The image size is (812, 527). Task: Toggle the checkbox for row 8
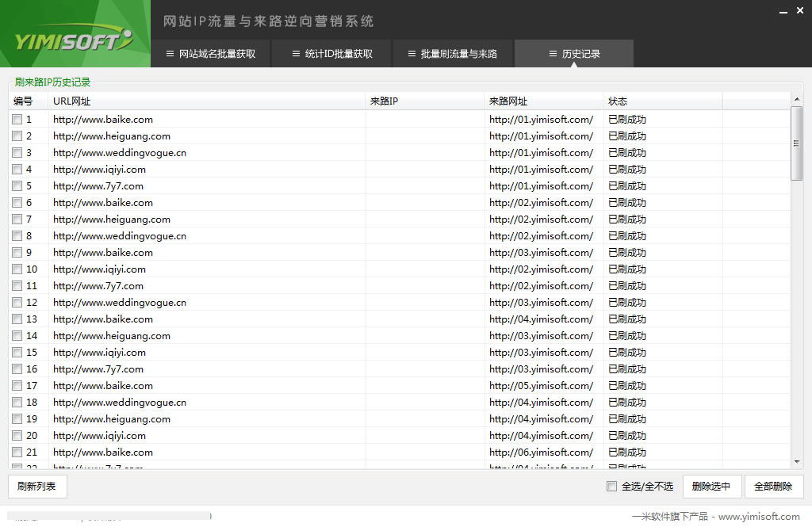pos(17,236)
